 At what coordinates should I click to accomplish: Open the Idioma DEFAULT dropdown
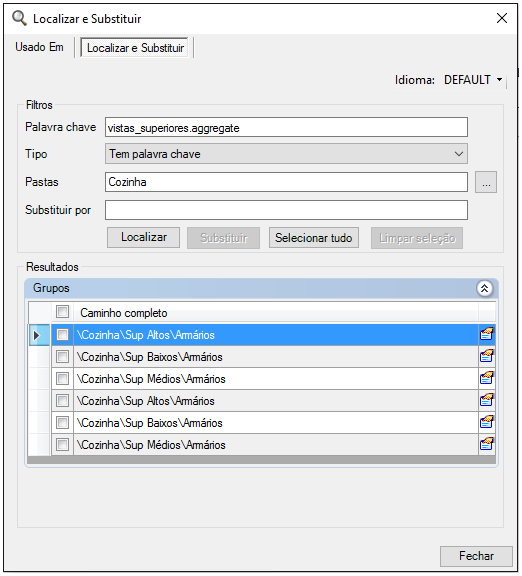(473, 80)
